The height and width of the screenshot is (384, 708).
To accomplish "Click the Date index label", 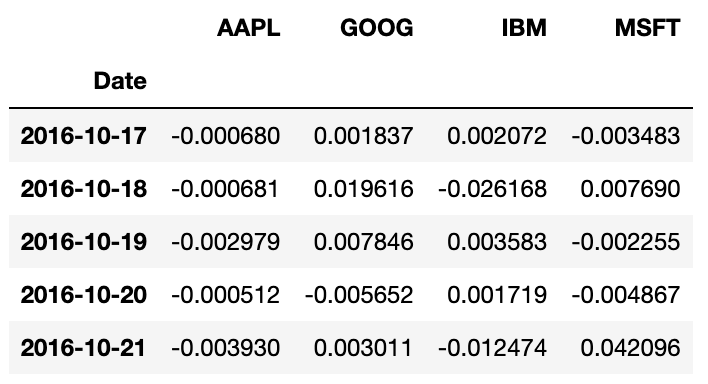I will point(120,81).
